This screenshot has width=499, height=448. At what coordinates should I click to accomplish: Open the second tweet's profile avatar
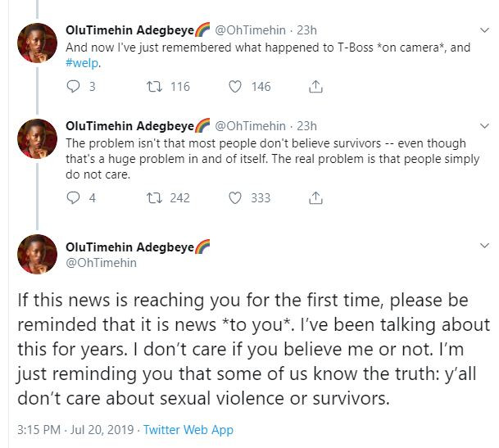38,139
